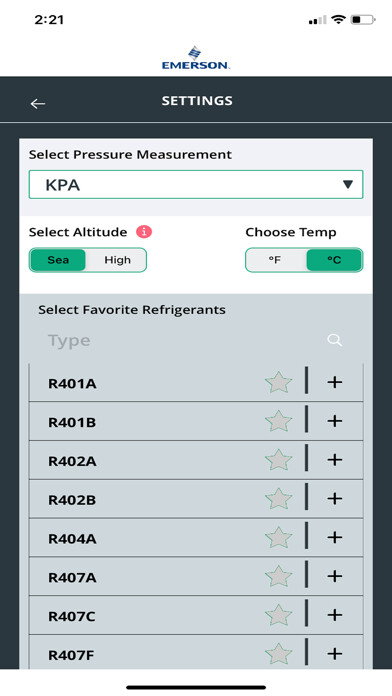The width and height of the screenshot is (392, 696).
Task: Set altitude to Sea
Action: (58, 260)
